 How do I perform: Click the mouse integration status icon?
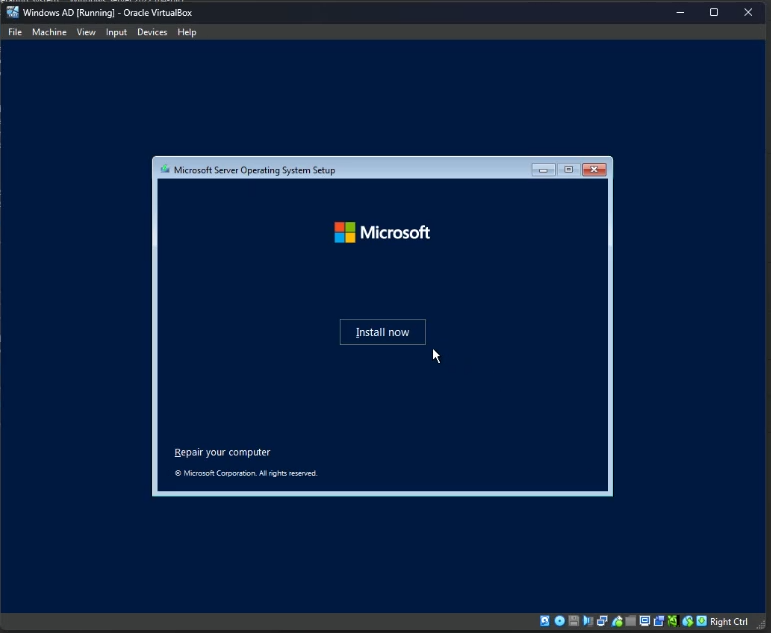pos(688,621)
